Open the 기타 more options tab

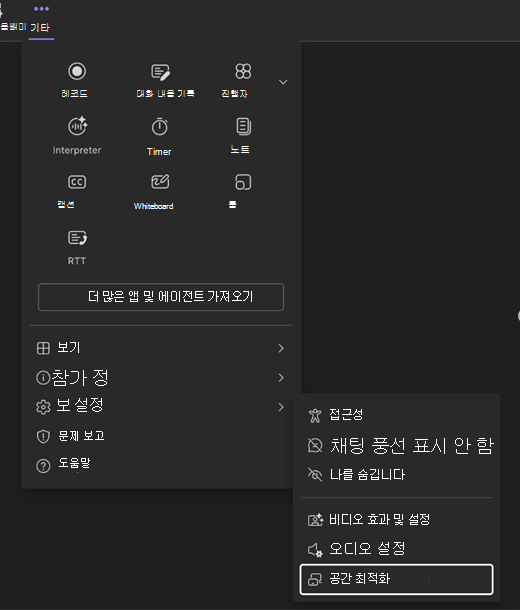coord(41,19)
